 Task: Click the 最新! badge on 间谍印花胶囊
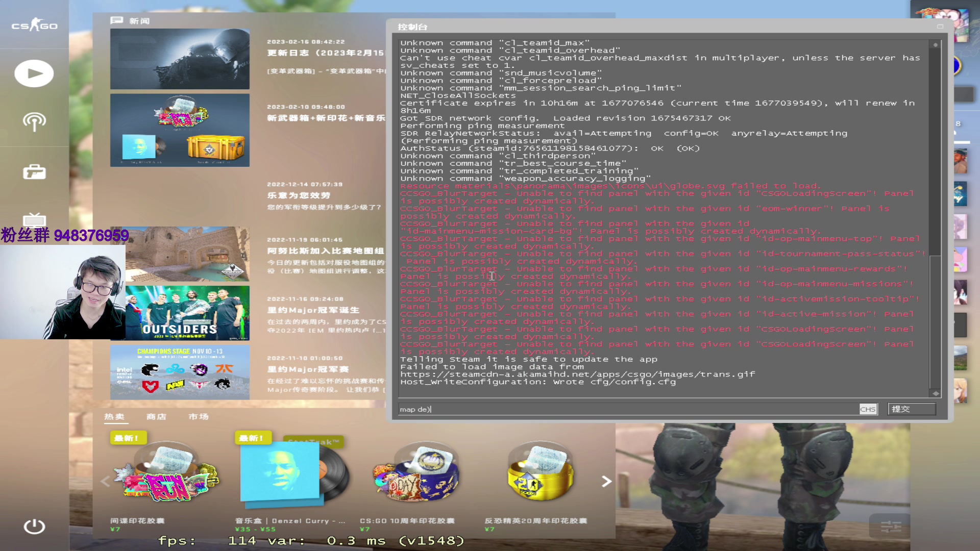coord(128,438)
